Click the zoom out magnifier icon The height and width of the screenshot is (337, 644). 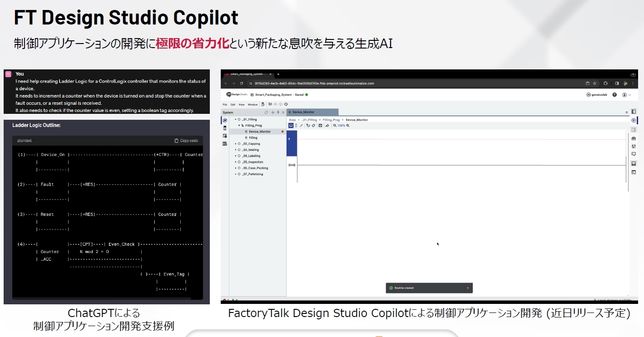pos(335,126)
